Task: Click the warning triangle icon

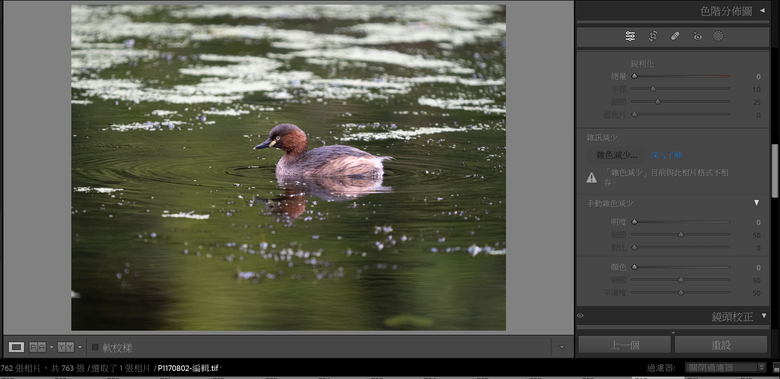Action: pos(591,177)
